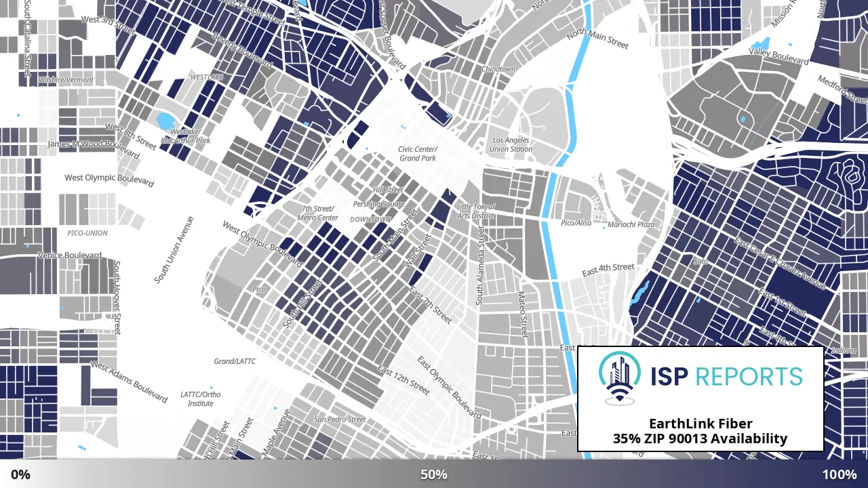
Task: Click the EarthLink Fiber heading
Action: [x=701, y=424]
